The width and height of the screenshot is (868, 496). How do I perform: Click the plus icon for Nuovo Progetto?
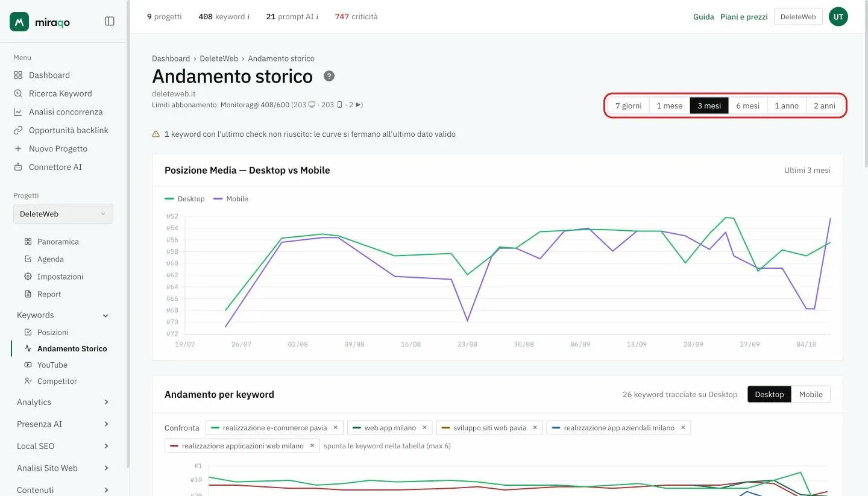point(18,149)
